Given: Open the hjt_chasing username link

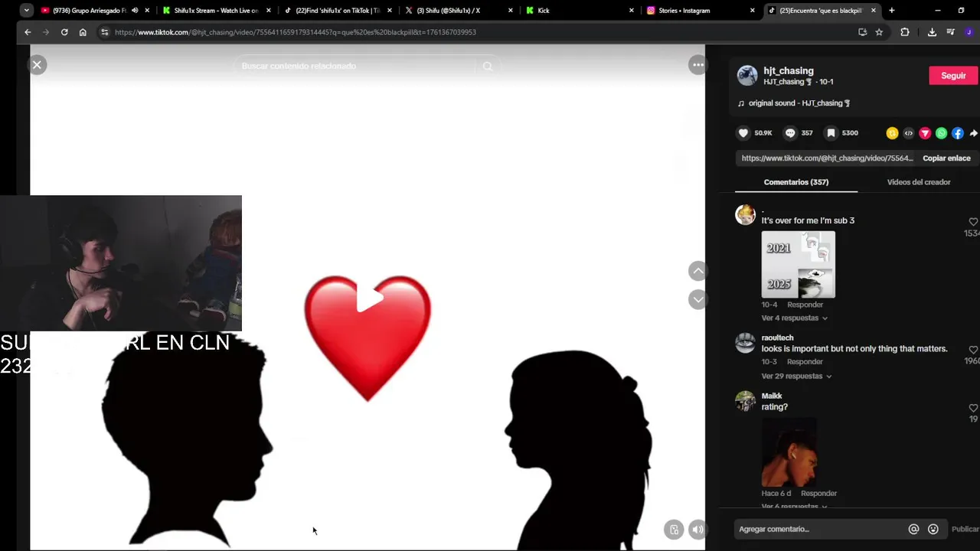Looking at the screenshot, I should 789,70.
